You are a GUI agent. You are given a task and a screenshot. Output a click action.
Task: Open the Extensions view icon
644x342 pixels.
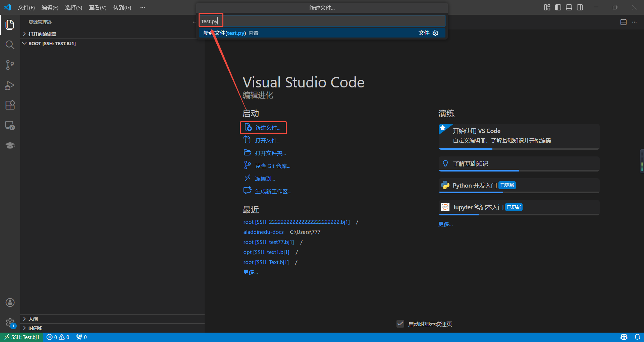(x=10, y=105)
